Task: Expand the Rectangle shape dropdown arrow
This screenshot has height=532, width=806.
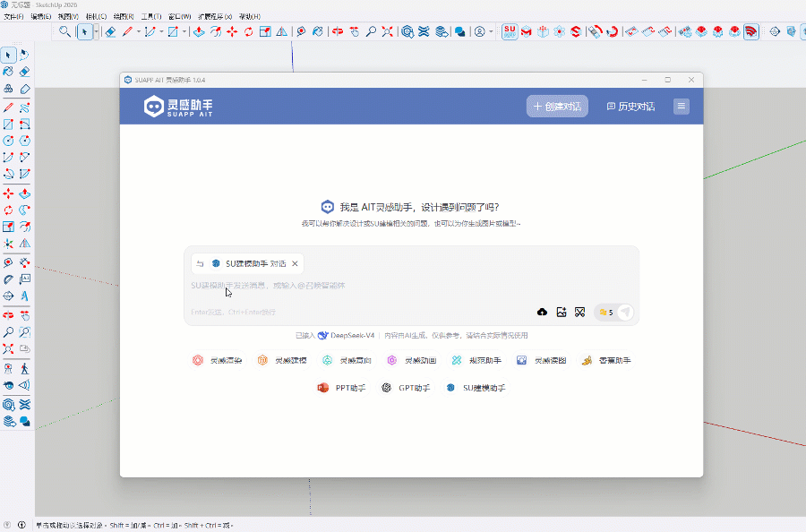Action: coord(184,32)
